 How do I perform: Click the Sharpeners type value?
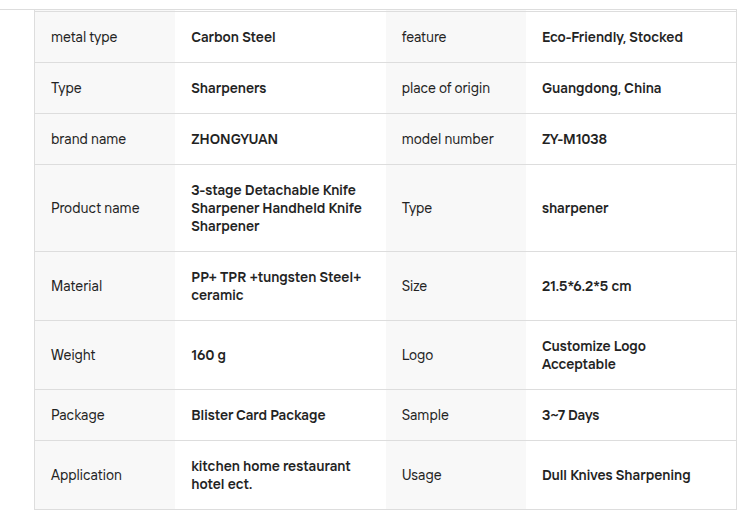click(x=228, y=88)
